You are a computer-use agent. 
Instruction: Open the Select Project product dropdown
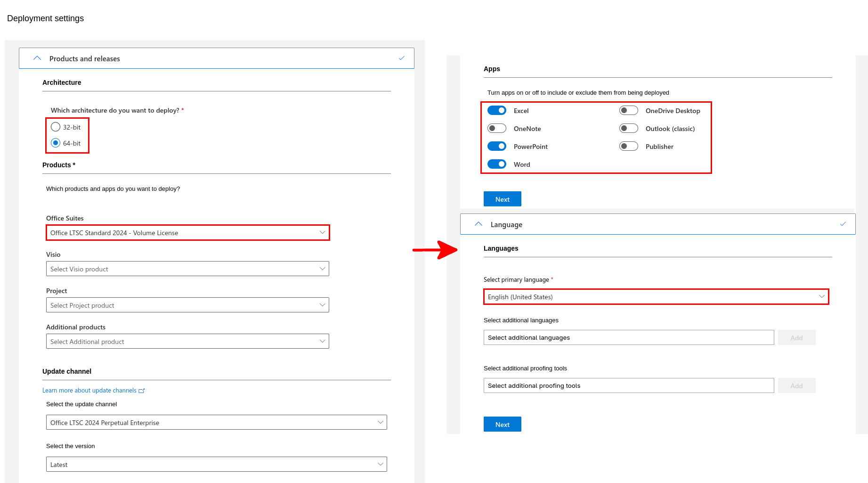pyautogui.click(x=187, y=305)
